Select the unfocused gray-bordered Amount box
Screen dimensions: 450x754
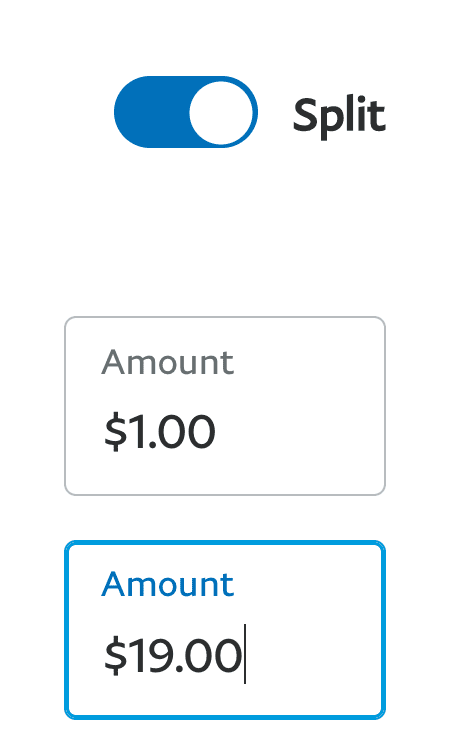225,406
